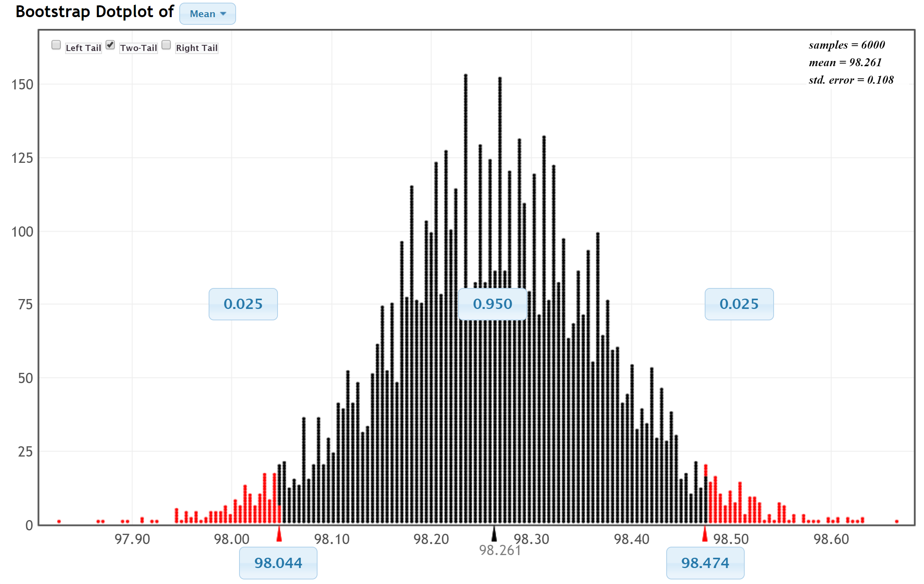Select the 98.044 lower bound value
This screenshot has height=584, width=924.
[278, 563]
